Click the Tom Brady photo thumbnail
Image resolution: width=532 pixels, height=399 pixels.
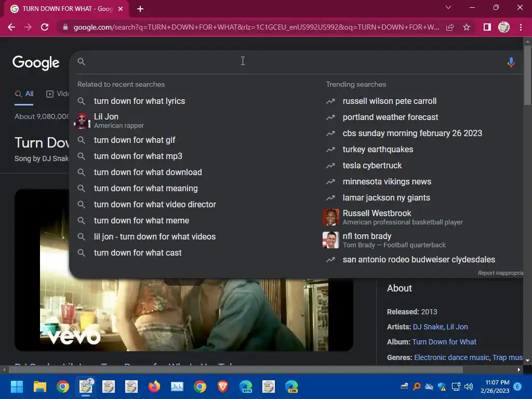click(331, 240)
